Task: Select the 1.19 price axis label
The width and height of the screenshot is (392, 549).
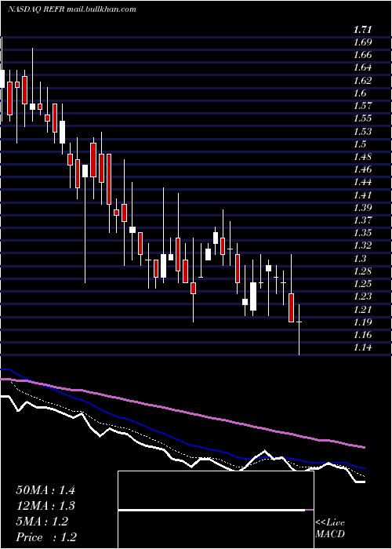Action: [x=362, y=322]
